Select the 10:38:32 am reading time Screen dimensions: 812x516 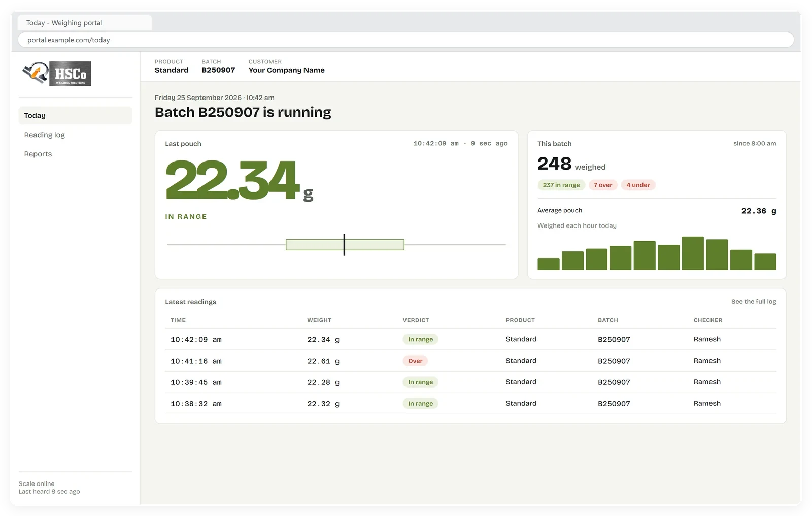pyautogui.click(x=196, y=404)
